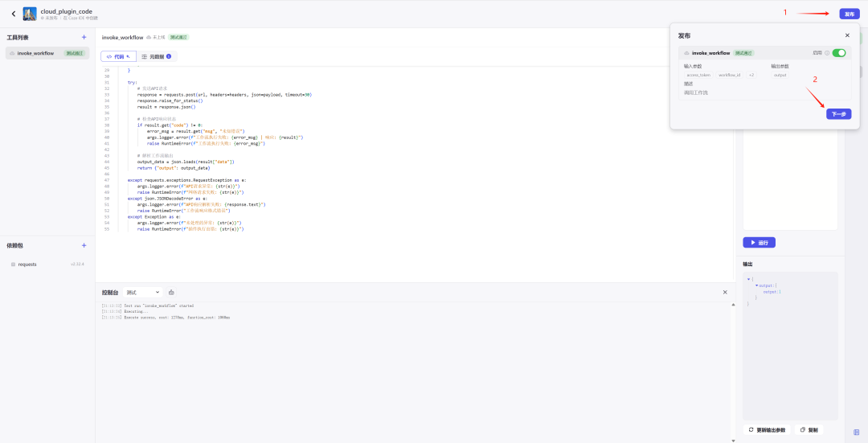Click the blue info badge on 元数据 tab
Image resolution: width=868 pixels, height=443 pixels.
[x=168, y=56]
